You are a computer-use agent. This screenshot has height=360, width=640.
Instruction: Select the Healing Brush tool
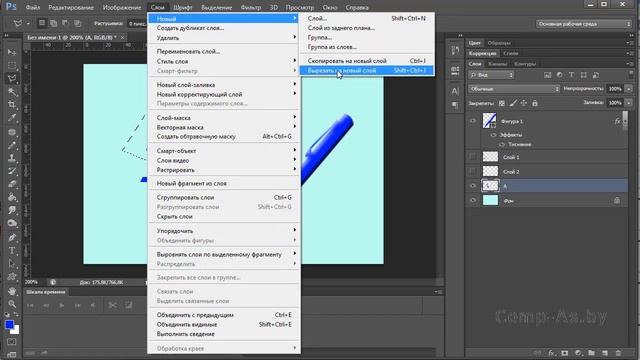click(12, 132)
